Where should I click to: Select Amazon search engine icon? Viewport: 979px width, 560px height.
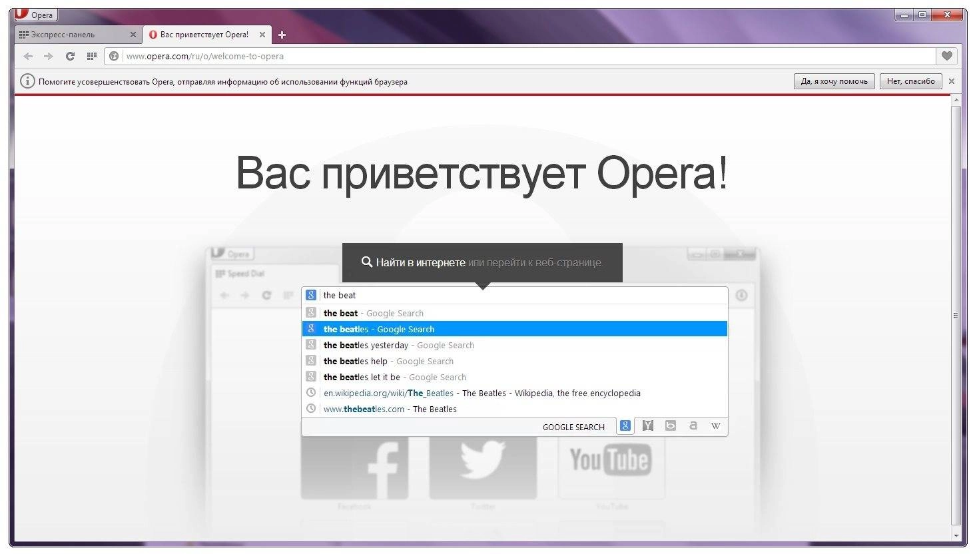tap(693, 426)
